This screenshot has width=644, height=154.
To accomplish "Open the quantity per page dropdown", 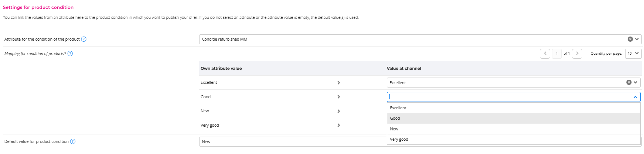I will [x=633, y=54].
